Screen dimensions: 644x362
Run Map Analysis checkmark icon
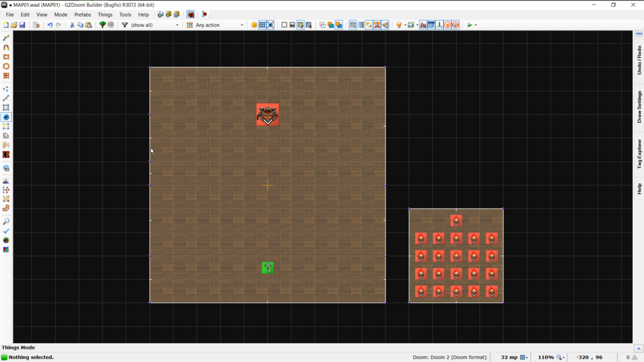tap(6, 231)
